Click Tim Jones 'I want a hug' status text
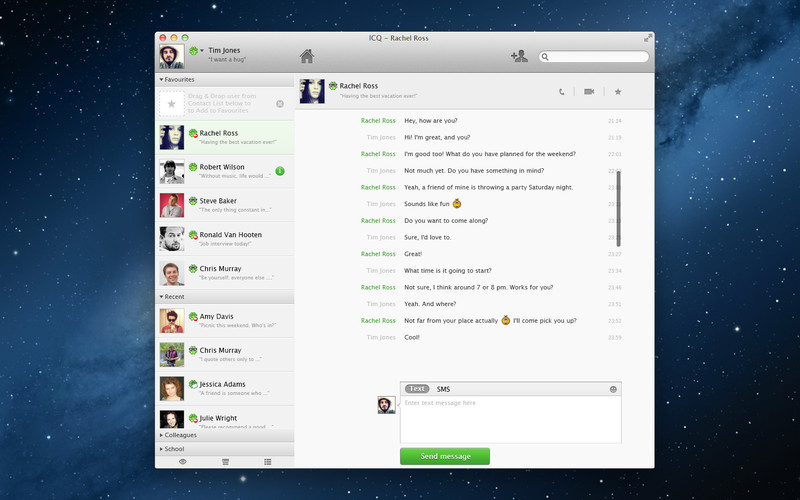Viewport: 800px width, 500px height. [227, 60]
